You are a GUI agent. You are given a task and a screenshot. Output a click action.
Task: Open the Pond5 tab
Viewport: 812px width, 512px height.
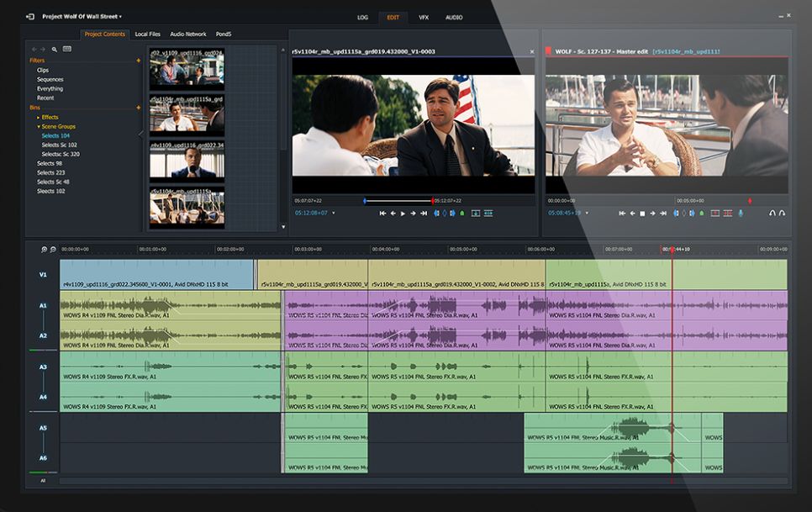pos(224,34)
